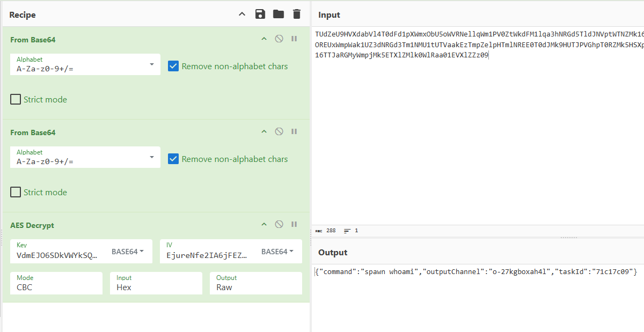This screenshot has height=332, width=644.
Task: Save the current recipe
Action: [x=260, y=14]
